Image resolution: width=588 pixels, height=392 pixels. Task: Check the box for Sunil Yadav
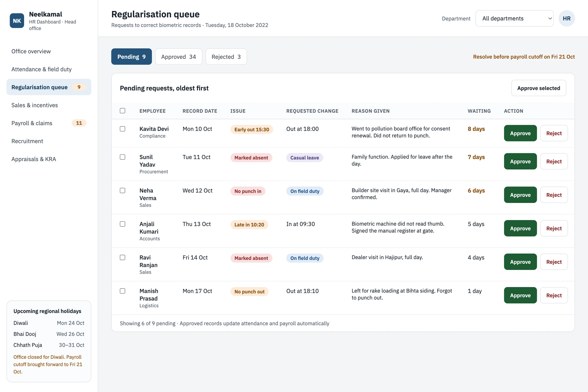tap(123, 157)
